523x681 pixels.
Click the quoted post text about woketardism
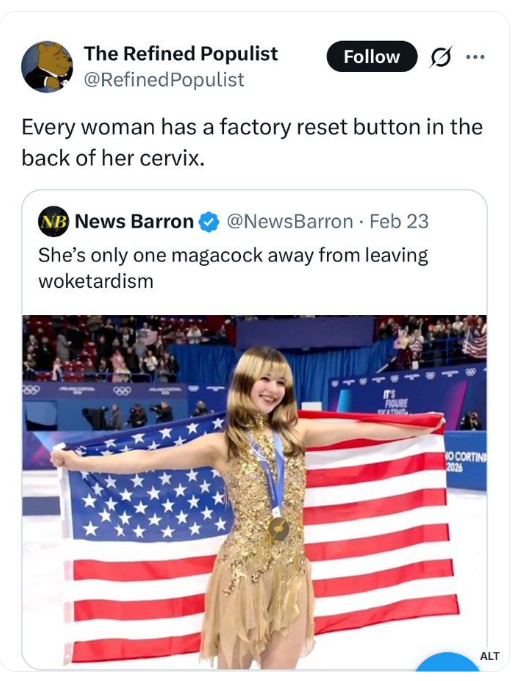pos(233,268)
